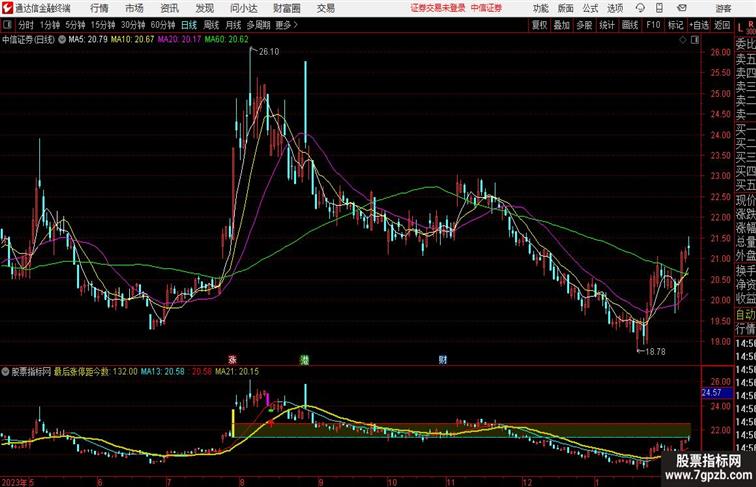Click the customer service headset icon
This screenshot has width=756, height=487.
click(640, 8)
